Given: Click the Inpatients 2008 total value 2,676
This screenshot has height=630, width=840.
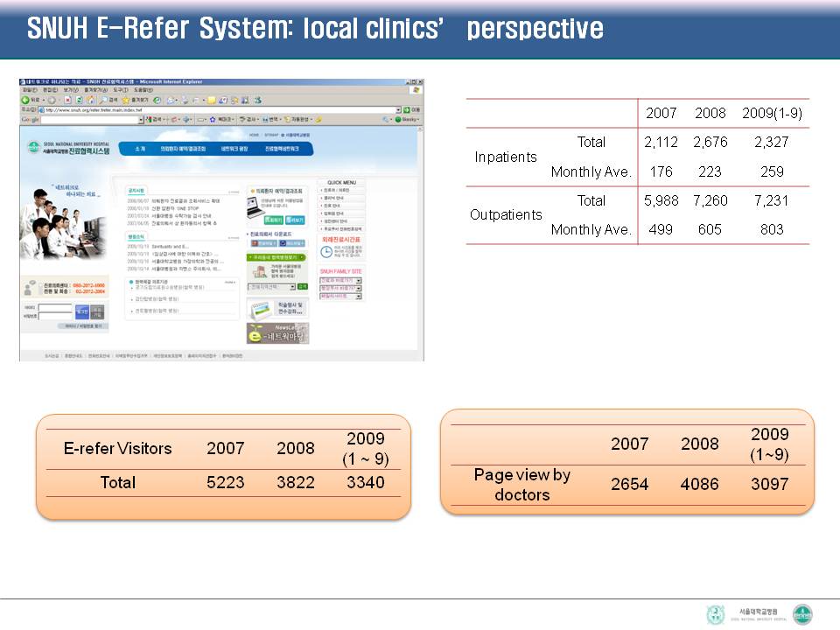Looking at the screenshot, I should point(710,142).
